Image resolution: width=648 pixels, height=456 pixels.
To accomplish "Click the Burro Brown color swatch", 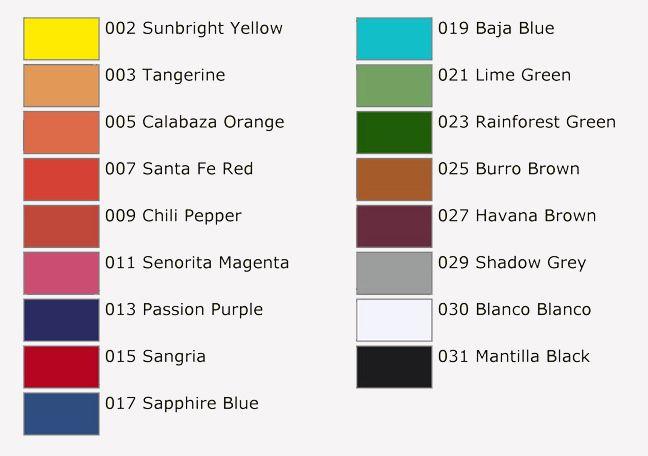I will [x=394, y=179].
